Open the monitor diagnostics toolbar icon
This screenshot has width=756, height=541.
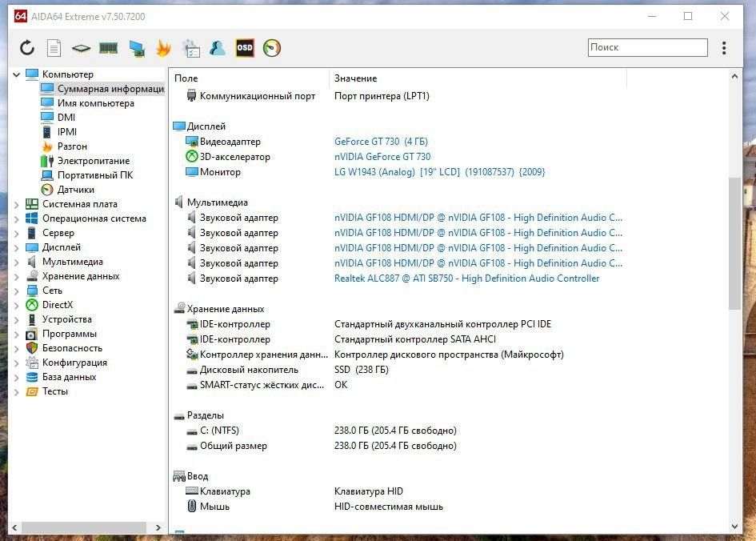pos(137,48)
